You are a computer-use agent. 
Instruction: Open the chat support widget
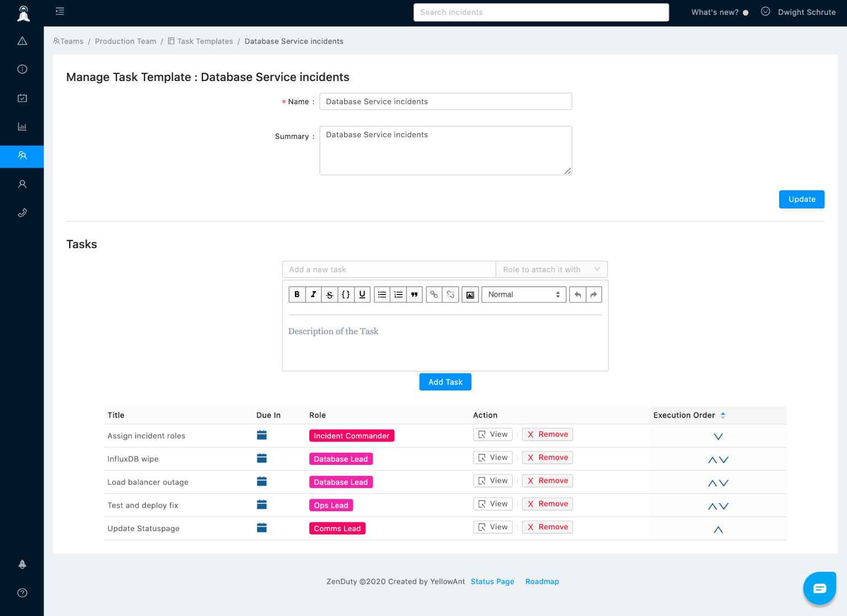819,588
